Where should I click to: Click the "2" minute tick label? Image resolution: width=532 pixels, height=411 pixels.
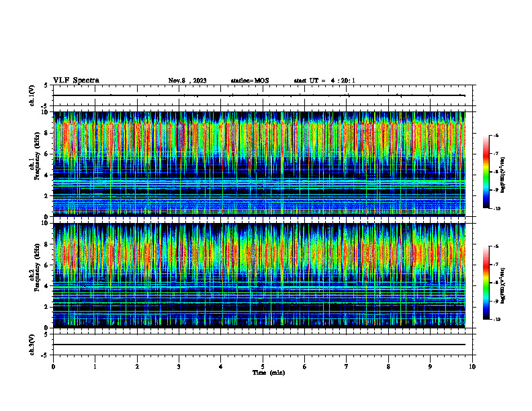tap(137, 367)
